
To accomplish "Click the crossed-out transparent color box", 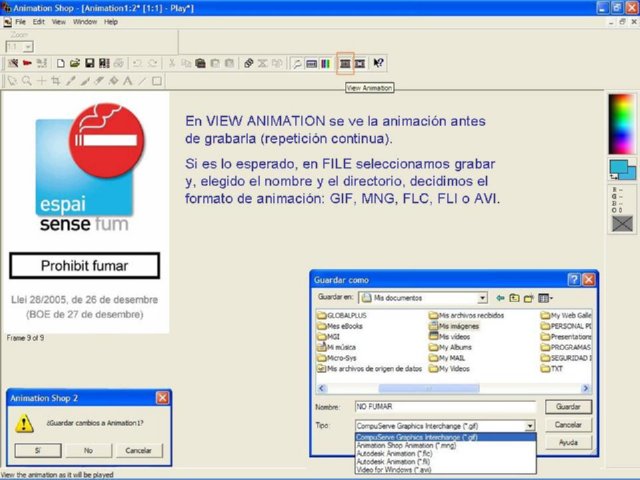I will pyautogui.click(x=622, y=224).
